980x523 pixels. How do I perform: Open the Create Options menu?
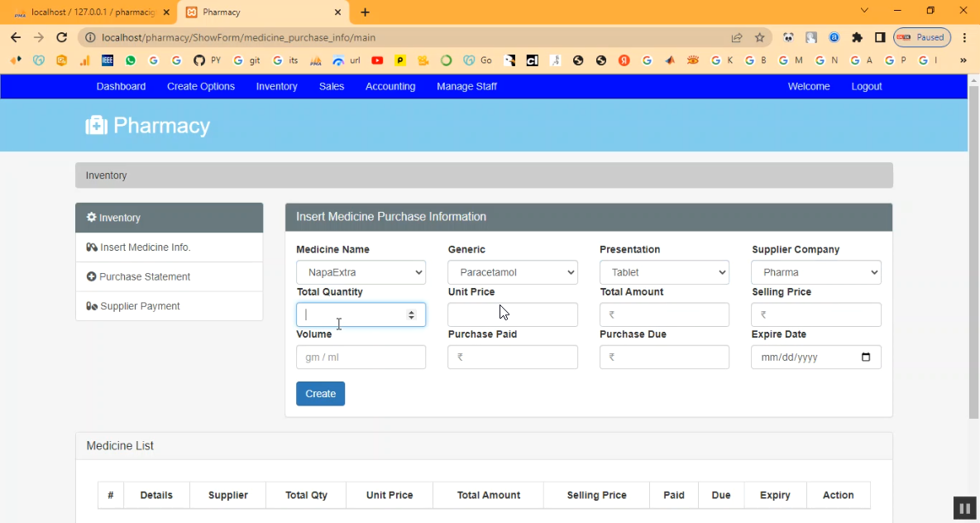coord(201,86)
